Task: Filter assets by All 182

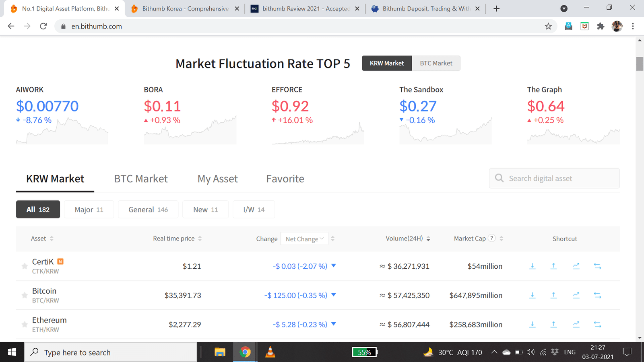Action: click(38, 210)
